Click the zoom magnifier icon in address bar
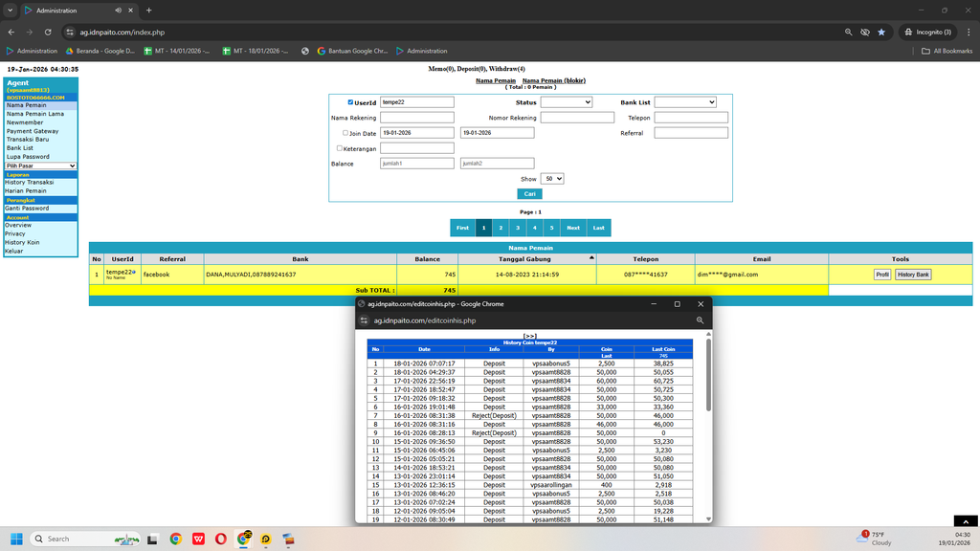 848,32
